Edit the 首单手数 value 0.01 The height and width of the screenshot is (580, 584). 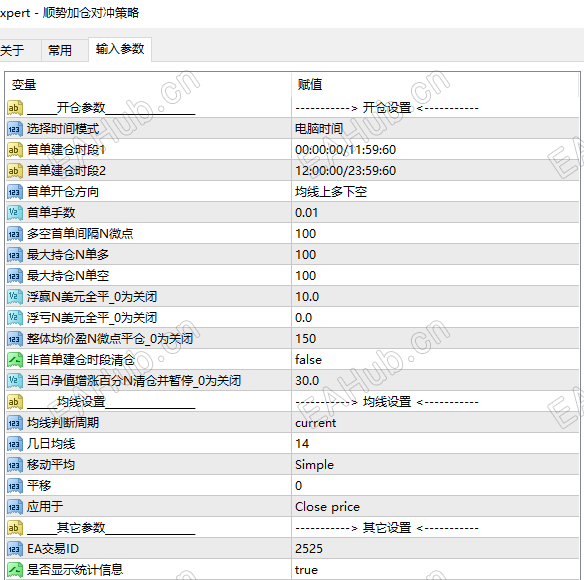(x=435, y=213)
